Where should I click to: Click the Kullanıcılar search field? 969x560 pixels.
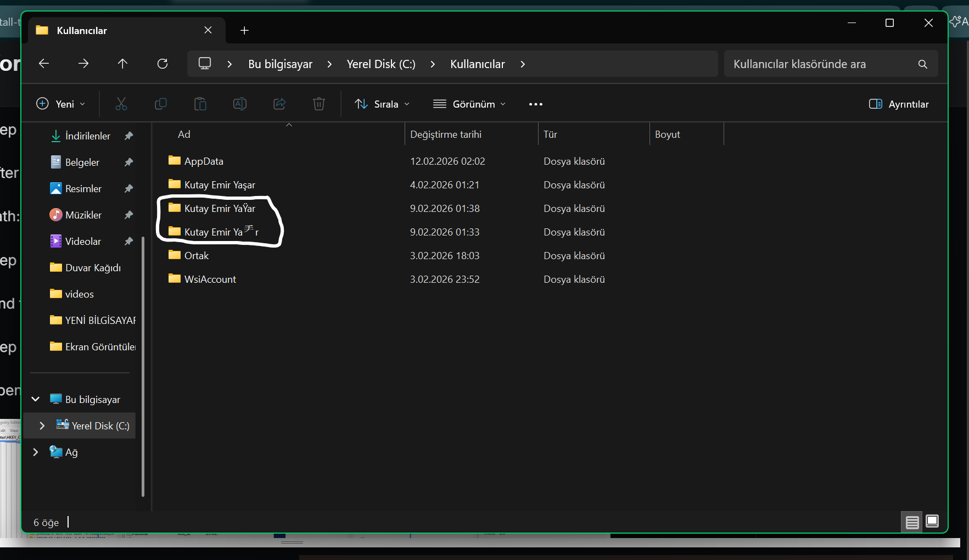coord(821,64)
